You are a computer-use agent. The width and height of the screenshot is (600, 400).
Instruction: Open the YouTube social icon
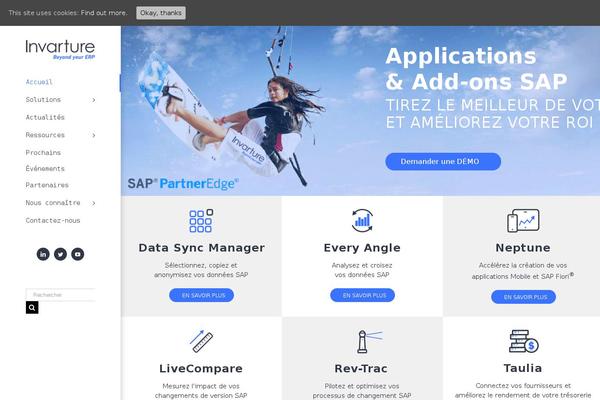78,254
